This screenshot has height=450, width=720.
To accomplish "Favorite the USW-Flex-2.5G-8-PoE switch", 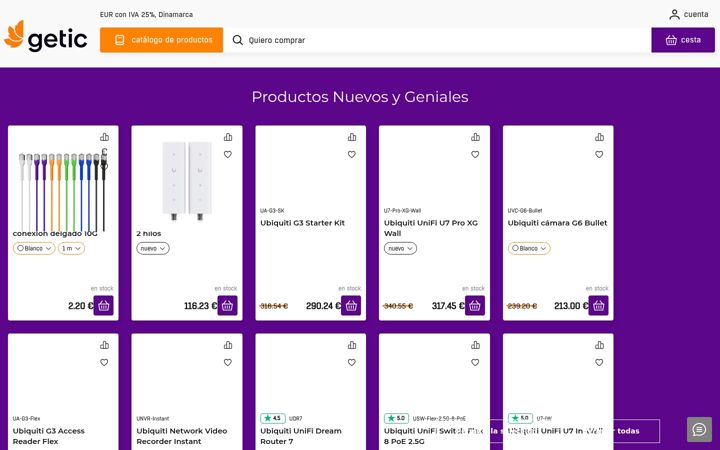I will pyautogui.click(x=475, y=363).
